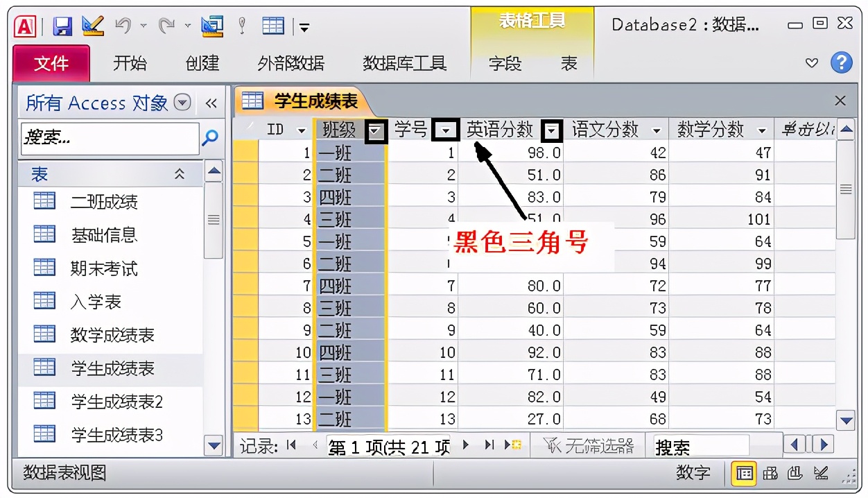The image size is (868, 498).
Task: Go to the next record
Action: click(466, 445)
